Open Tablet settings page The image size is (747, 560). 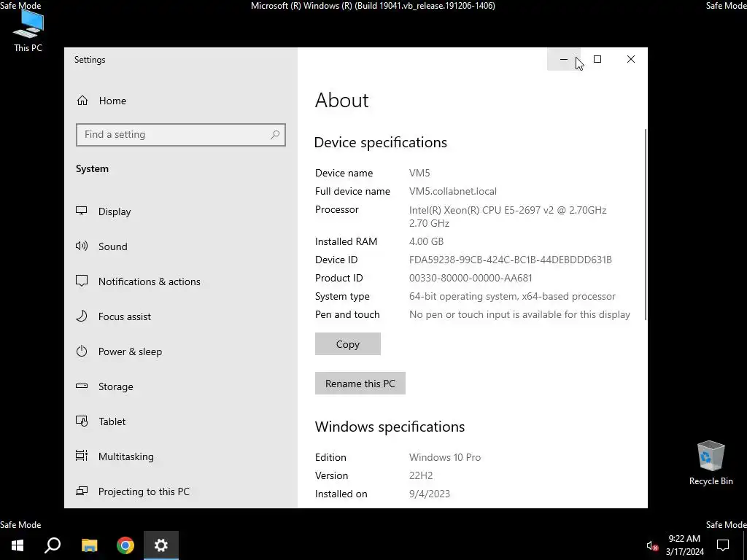coord(181,421)
